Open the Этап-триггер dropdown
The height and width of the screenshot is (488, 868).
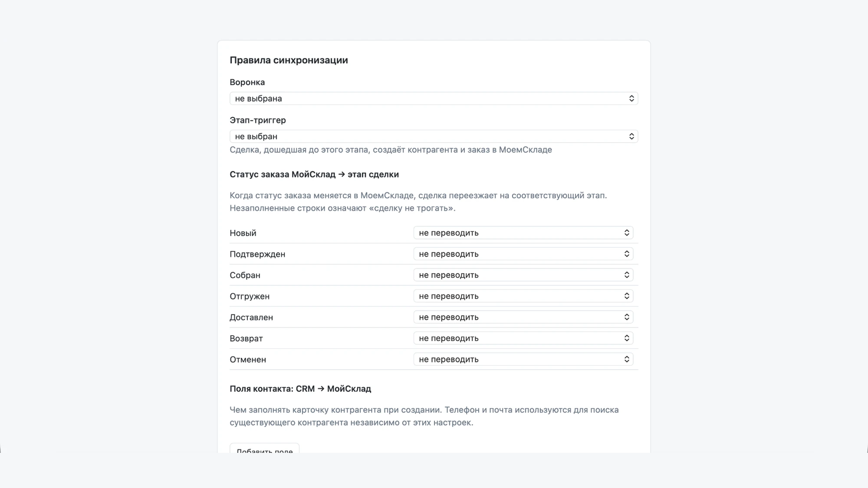point(434,136)
